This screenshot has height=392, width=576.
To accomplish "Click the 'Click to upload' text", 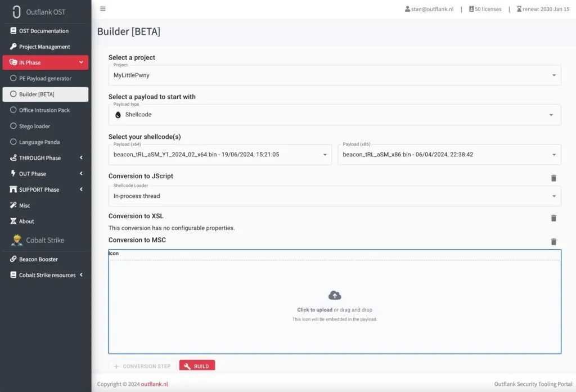I will click(315, 310).
